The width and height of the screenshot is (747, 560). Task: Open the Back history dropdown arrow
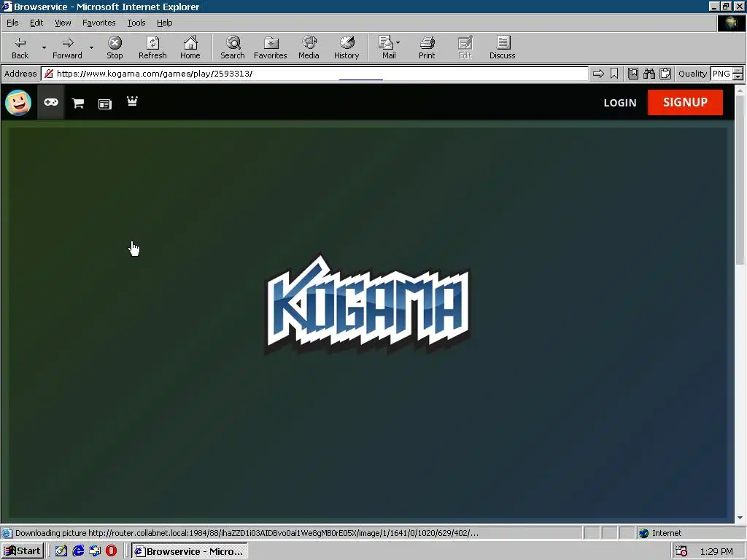click(x=44, y=48)
